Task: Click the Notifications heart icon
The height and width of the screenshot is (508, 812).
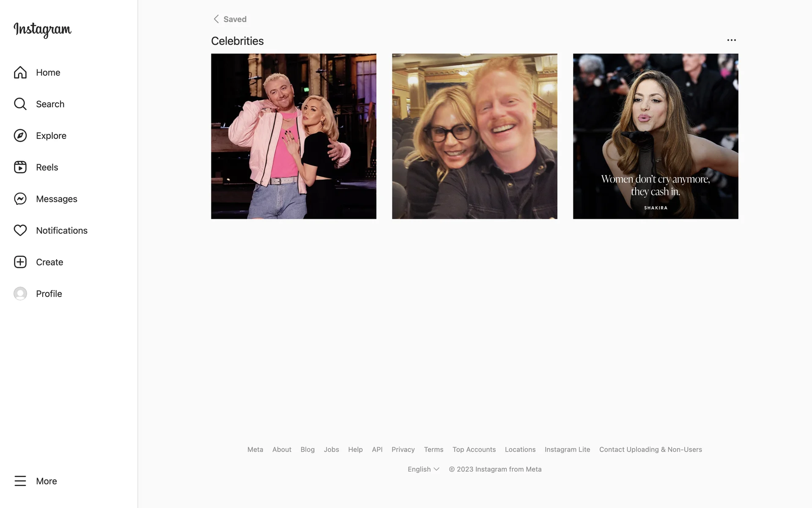Action: point(20,230)
